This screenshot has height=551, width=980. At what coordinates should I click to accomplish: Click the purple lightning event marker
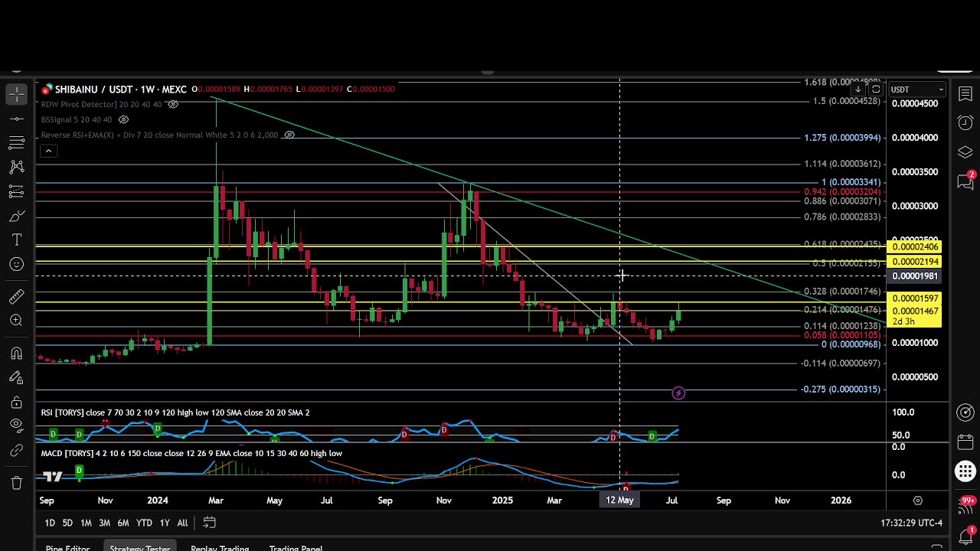point(678,393)
